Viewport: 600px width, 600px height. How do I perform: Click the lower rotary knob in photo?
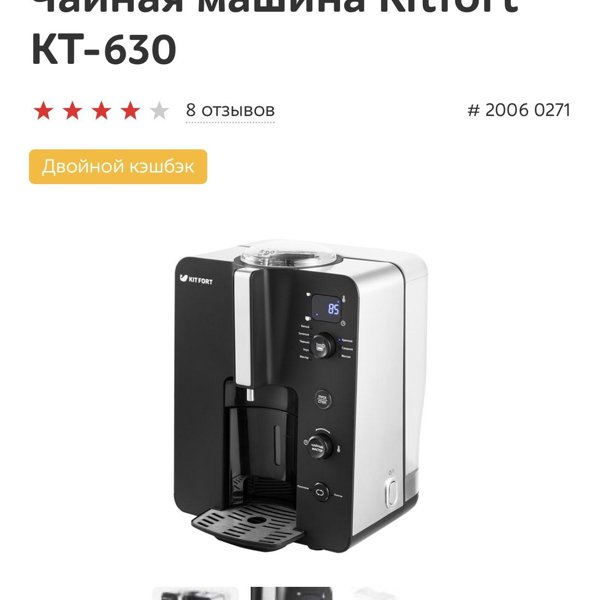(320, 445)
